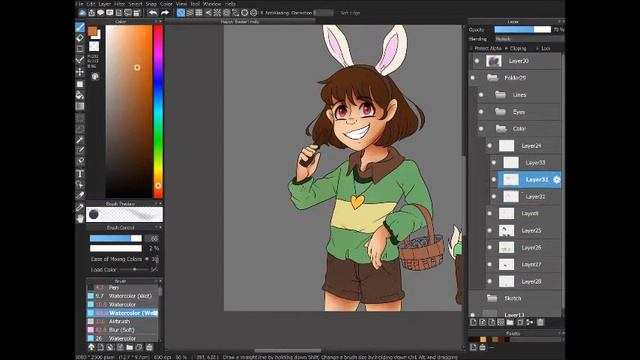Image resolution: width=640 pixels, height=360 pixels.
Task: Select the Text tool
Action: click(x=80, y=173)
